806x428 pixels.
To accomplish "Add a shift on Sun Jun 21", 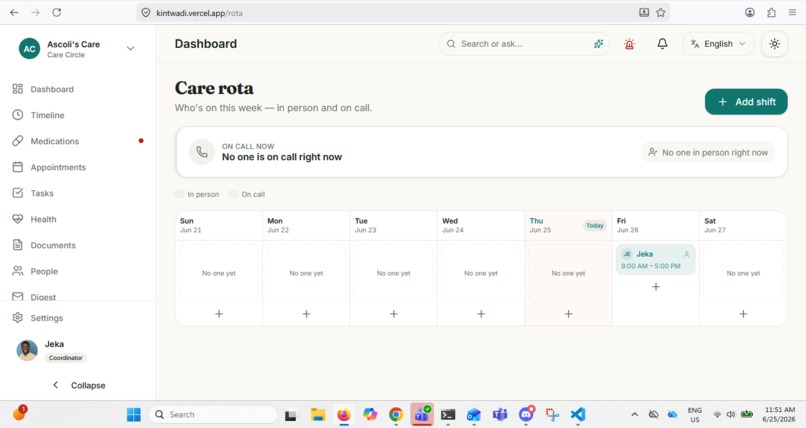I will [219, 314].
